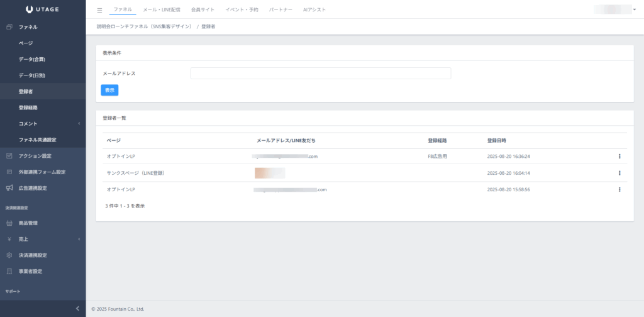Open three-dot menu for F8広告用 row

coord(619,157)
